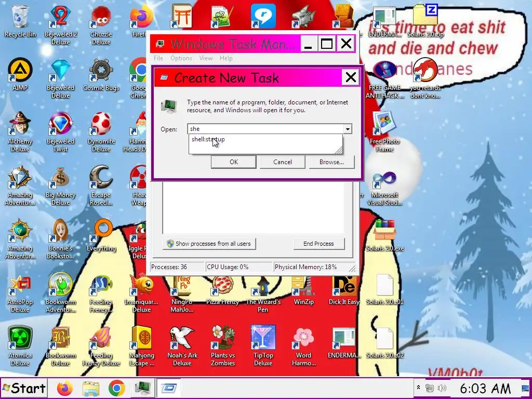
Task: Switch to Task Manager taskbar button
Action: click(x=142, y=388)
